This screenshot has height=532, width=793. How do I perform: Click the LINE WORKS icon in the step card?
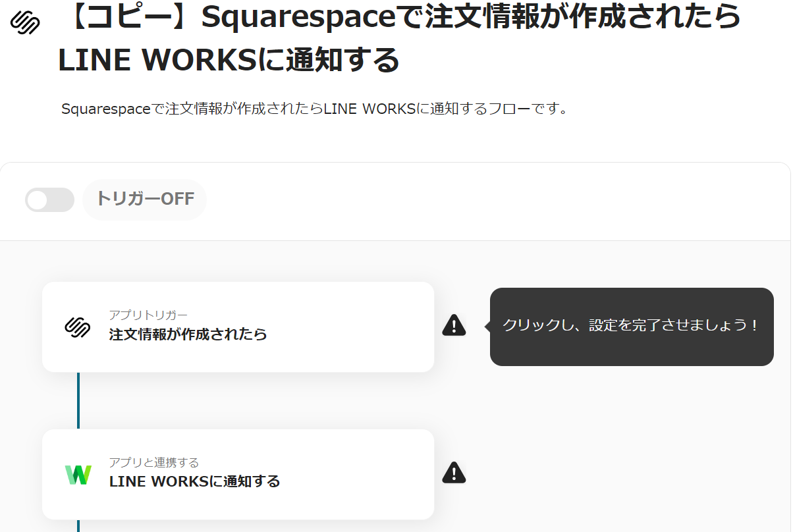pyautogui.click(x=78, y=475)
